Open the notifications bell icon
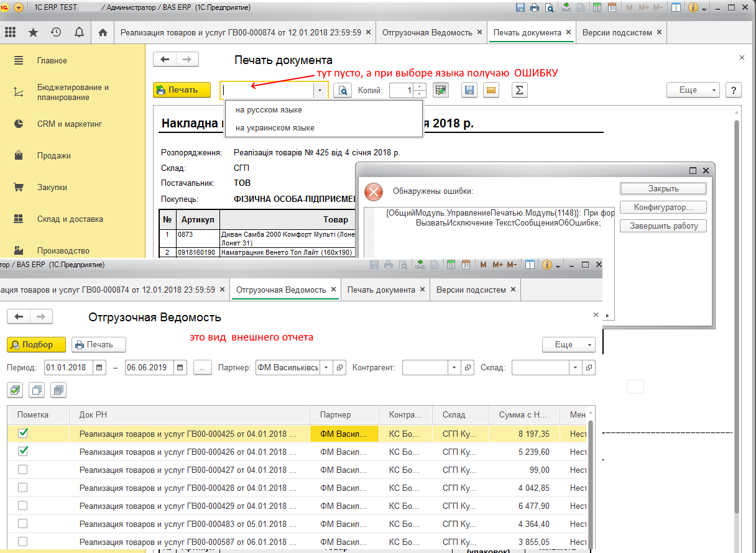The width and height of the screenshot is (756, 553). [x=79, y=32]
